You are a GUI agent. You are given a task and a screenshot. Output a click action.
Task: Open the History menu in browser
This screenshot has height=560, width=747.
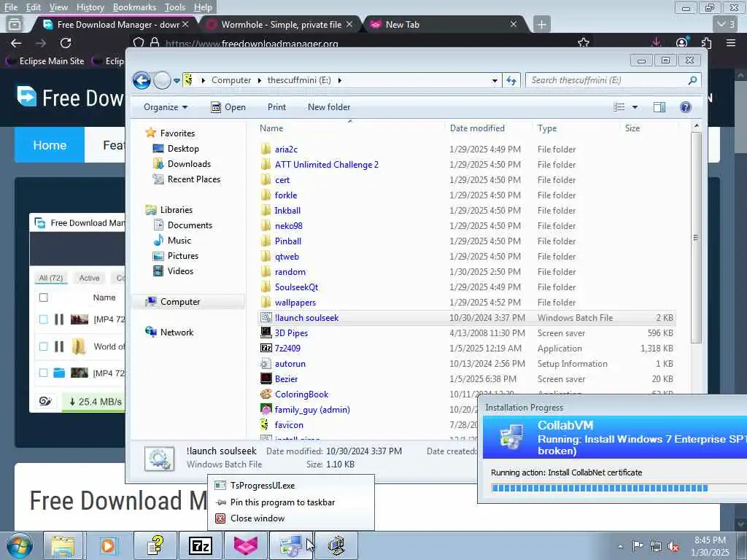tap(90, 7)
